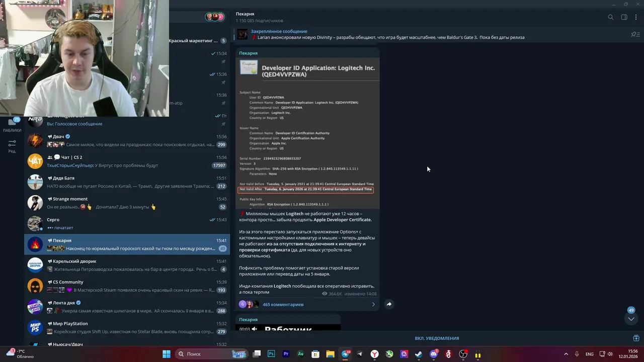The width and height of the screenshot is (644, 362).
Task: Click Пекарня channel title in header
Action: click(245, 14)
